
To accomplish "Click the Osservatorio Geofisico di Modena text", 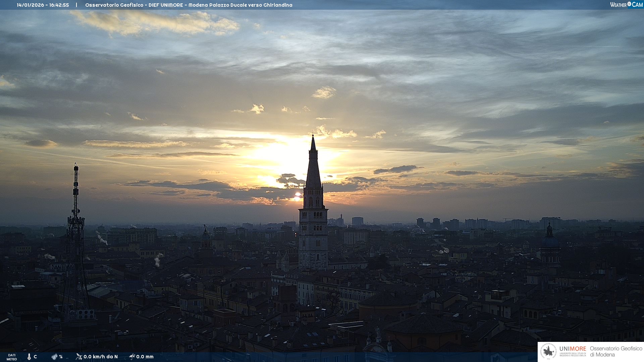I will [x=616, y=352].
